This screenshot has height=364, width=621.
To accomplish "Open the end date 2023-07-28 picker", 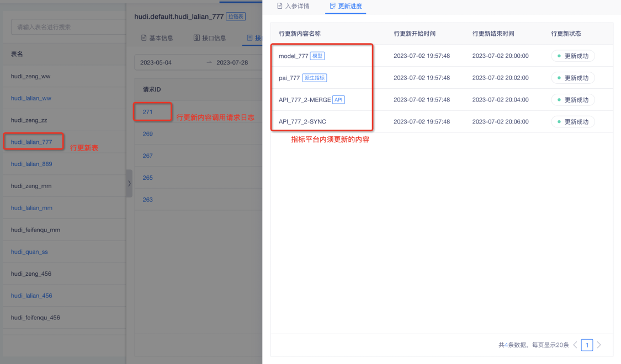I will click(x=232, y=62).
